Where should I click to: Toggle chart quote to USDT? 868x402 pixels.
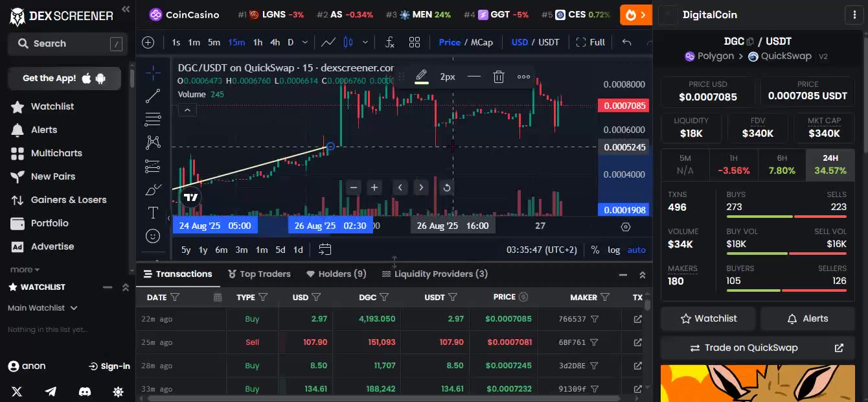pyautogui.click(x=549, y=42)
